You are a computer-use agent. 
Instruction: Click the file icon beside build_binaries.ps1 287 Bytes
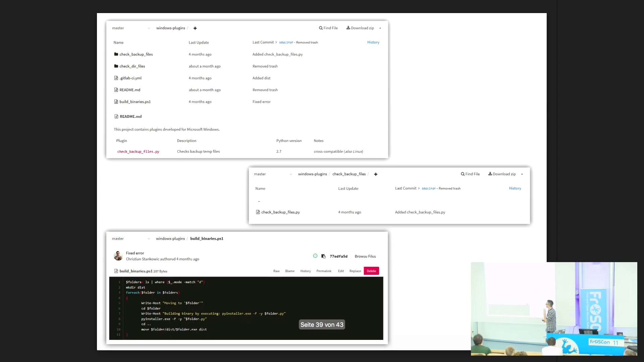pos(116,271)
